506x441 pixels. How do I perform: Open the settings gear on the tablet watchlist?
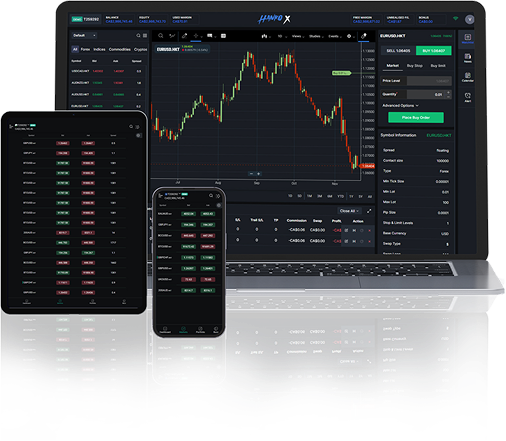point(139,135)
